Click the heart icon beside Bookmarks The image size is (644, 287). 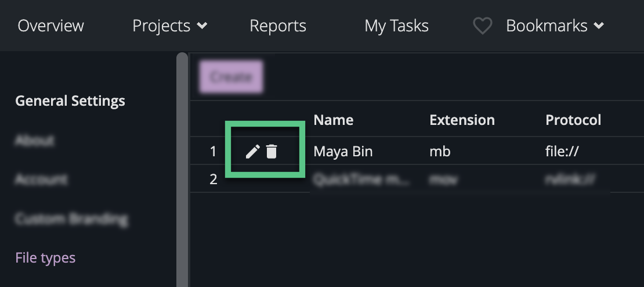pos(482,26)
